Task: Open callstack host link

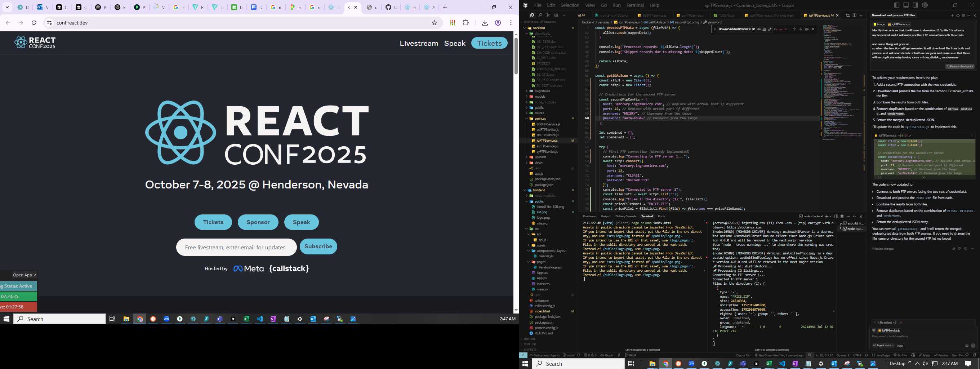Action: [x=289, y=268]
